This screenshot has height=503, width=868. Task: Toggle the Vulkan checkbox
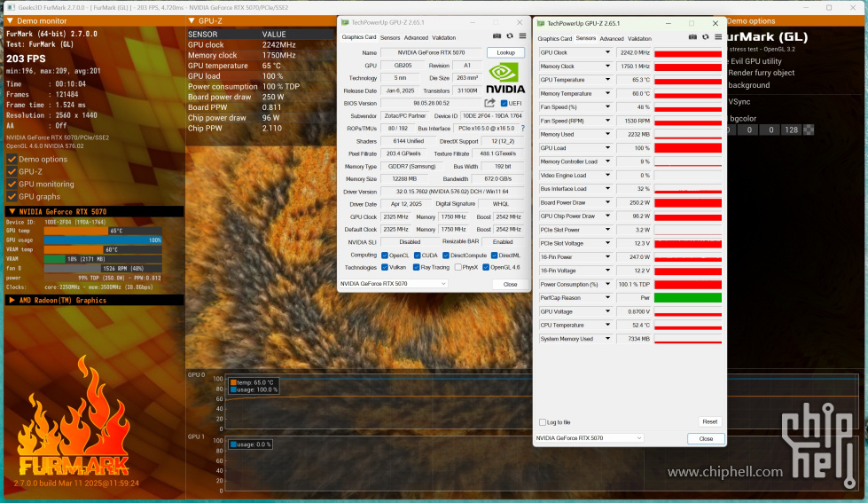tap(385, 268)
